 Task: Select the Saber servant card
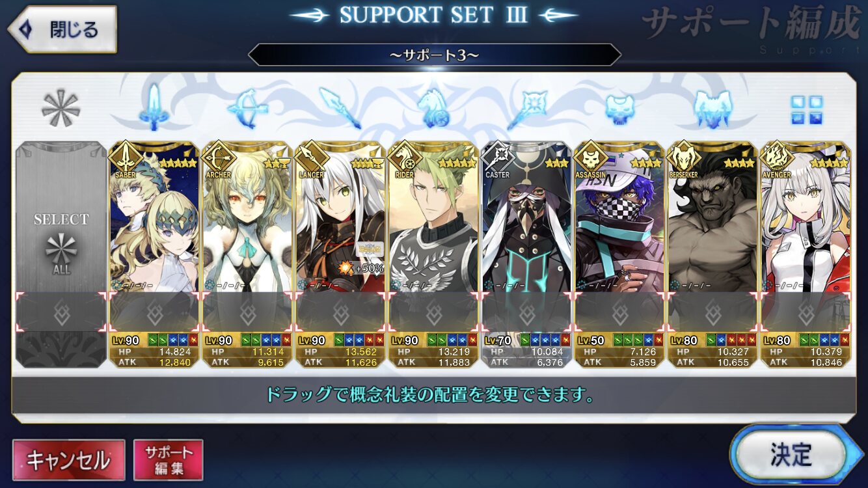(154, 217)
